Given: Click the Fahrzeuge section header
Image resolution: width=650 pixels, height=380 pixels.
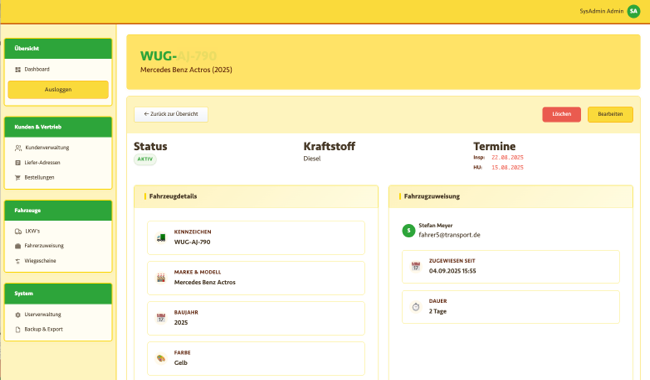Looking at the screenshot, I should point(58,211).
